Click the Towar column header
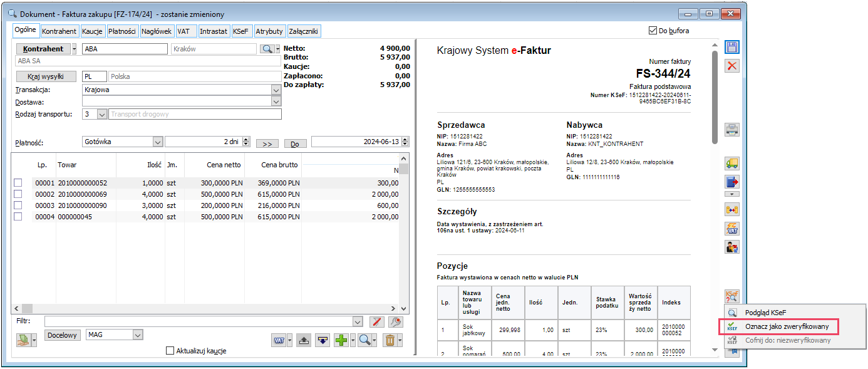Viewport: 868px width, 369px height. (67, 165)
